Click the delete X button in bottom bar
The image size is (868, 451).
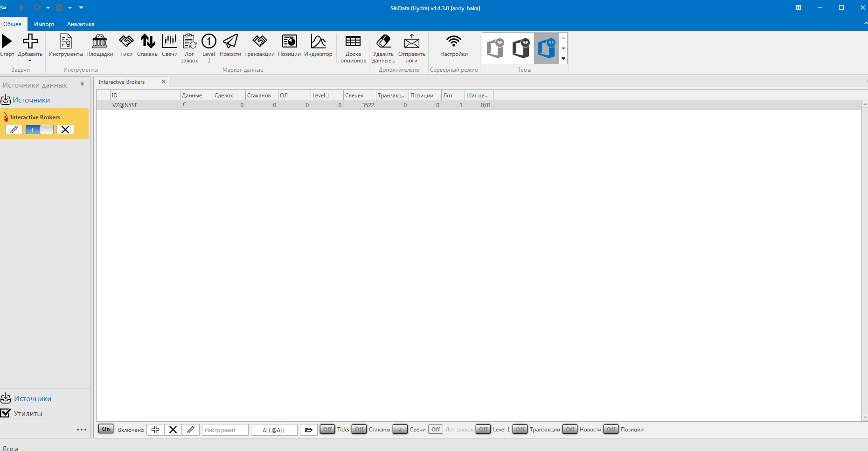point(173,430)
